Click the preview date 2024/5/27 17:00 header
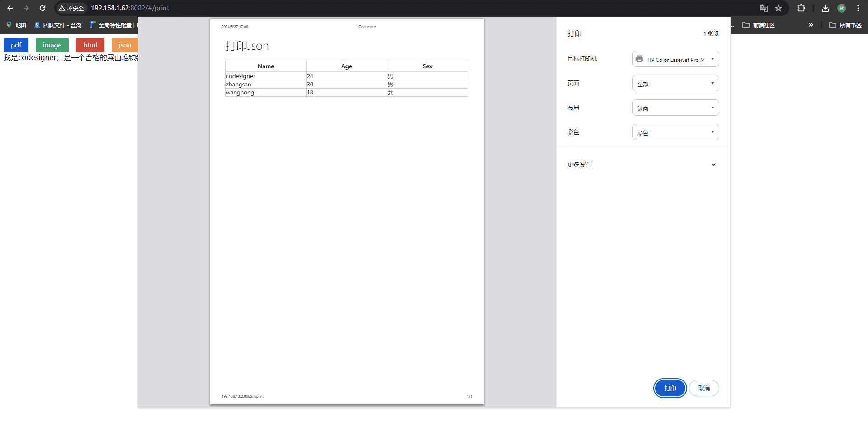Image resolution: width=868 pixels, height=446 pixels. click(235, 27)
